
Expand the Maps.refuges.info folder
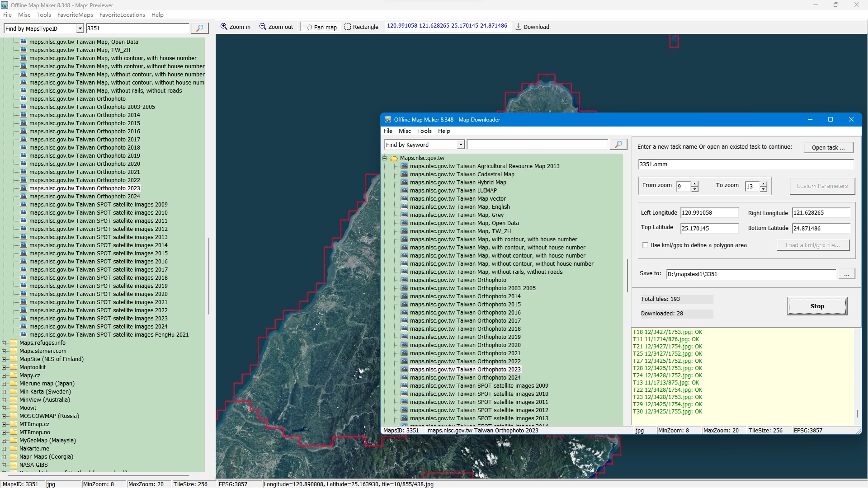(4, 343)
